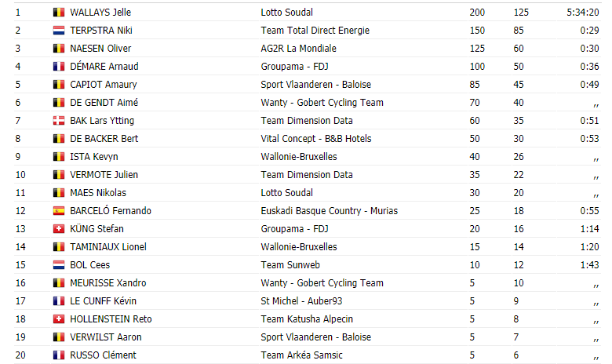Click the Danish flag beside BAK Lars Ytting
This screenshot has height=364, width=612.
(x=59, y=121)
